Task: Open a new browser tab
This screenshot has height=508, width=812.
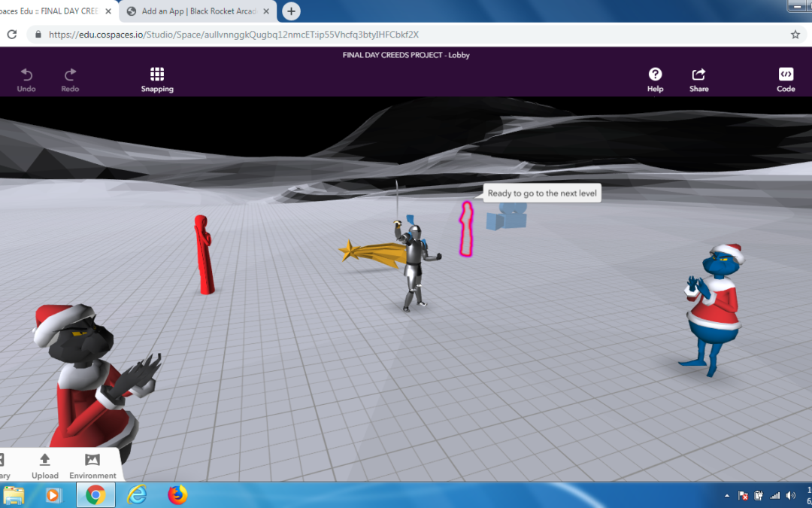Action: pyautogui.click(x=291, y=11)
